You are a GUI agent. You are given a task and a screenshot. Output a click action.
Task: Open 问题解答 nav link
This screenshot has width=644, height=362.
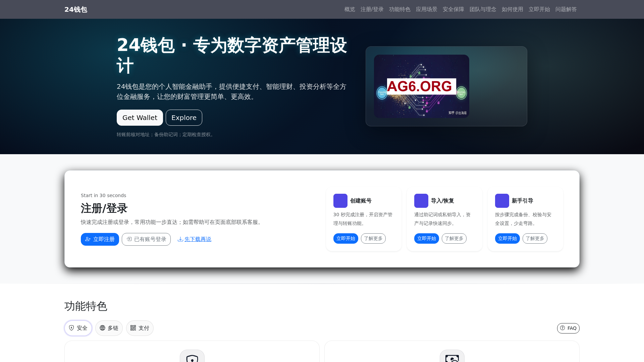(566, 9)
